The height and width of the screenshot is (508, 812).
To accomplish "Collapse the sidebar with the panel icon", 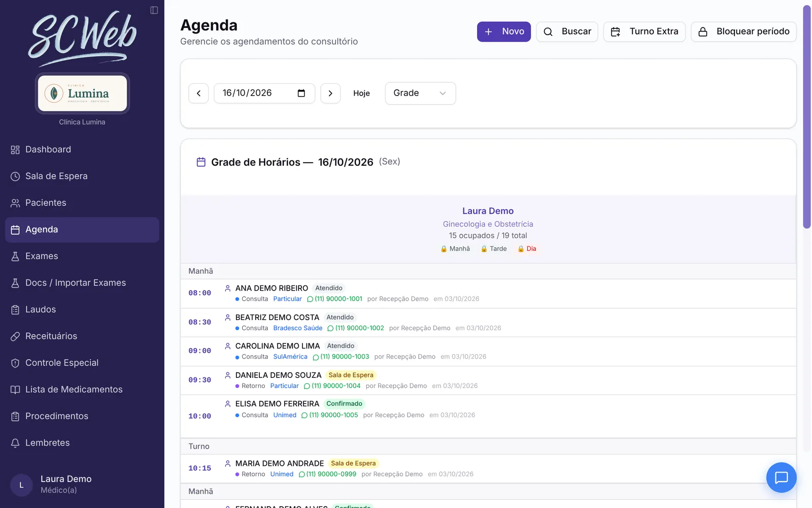I will point(154,10).
